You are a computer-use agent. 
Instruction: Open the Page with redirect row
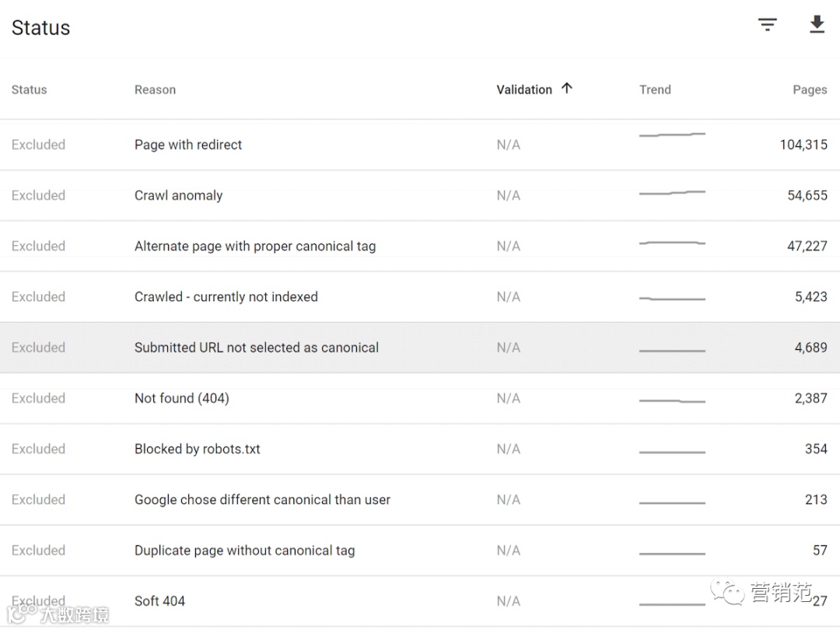pyautogui.click(x=188, y=145)
